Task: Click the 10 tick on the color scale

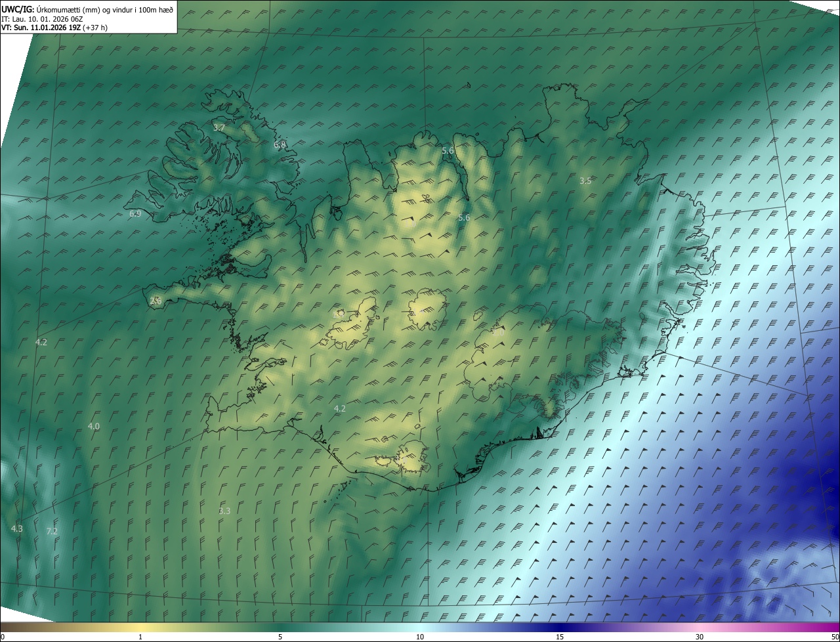Action: 420,637
